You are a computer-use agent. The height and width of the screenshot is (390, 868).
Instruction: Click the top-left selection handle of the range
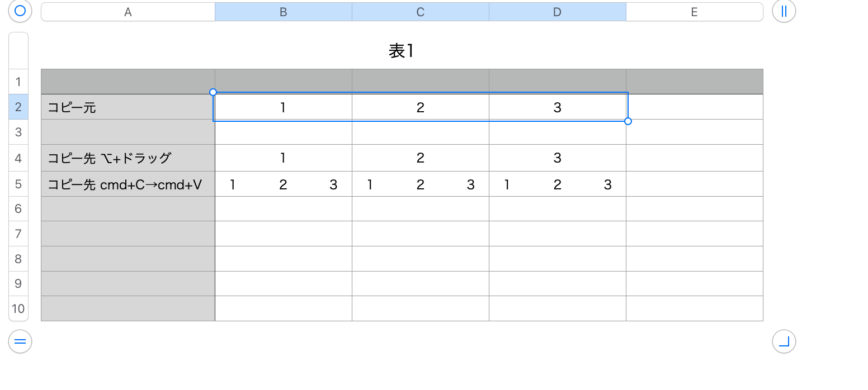pos(213,92)
